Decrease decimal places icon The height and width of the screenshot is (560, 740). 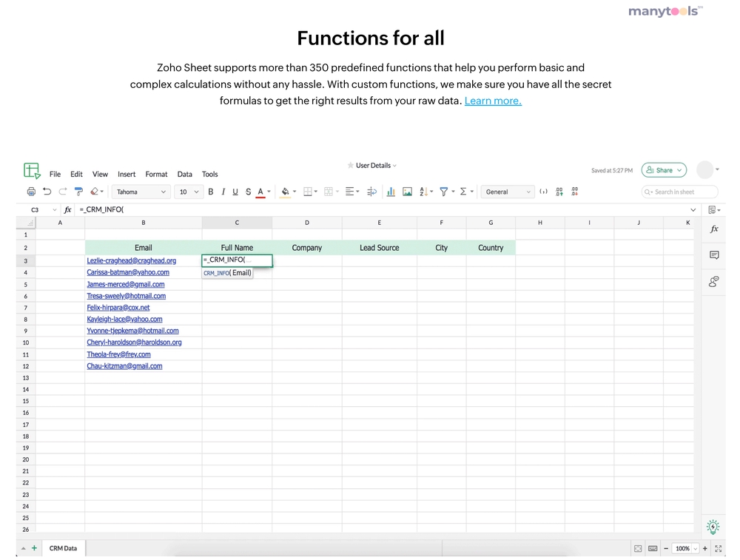pyautogui.click(x=575, y=192)
